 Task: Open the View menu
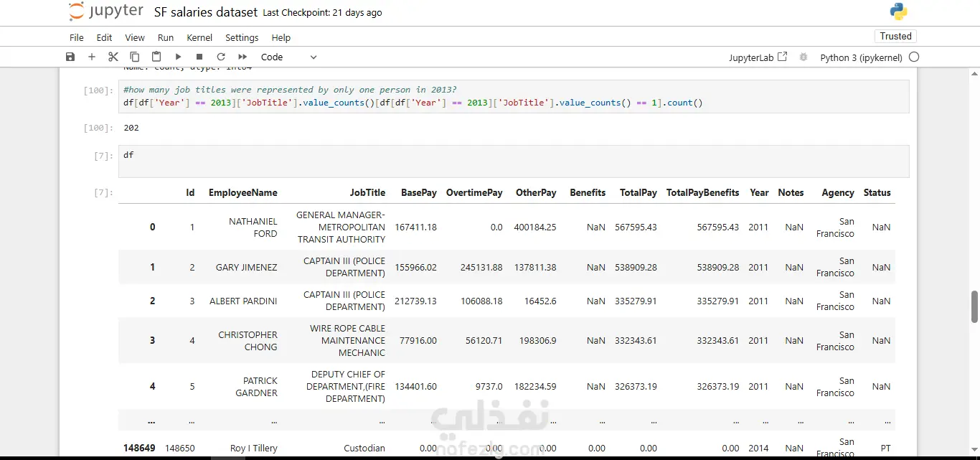pyautogui.click(x=135, y=37)
